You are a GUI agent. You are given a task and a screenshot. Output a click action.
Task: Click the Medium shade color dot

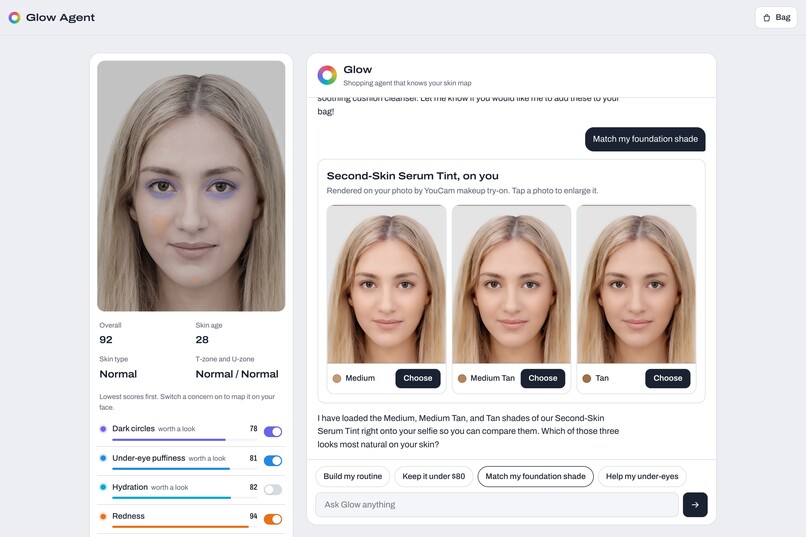337,379
